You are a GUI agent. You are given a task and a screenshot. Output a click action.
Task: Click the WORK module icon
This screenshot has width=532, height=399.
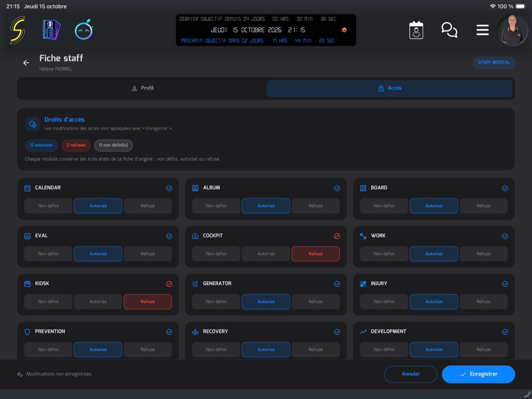pyautogui.click(x=363, y=236)
